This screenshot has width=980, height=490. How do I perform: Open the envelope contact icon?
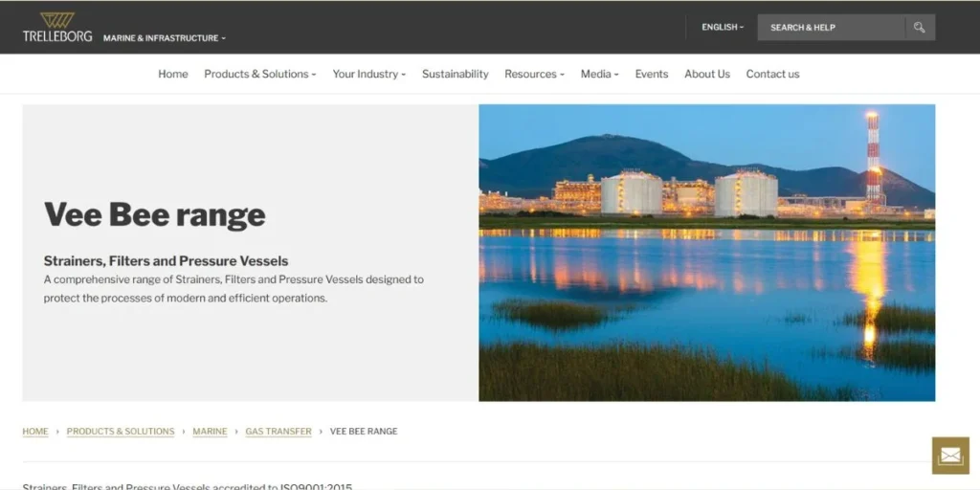pyautogui.click(x=949, y=456)
